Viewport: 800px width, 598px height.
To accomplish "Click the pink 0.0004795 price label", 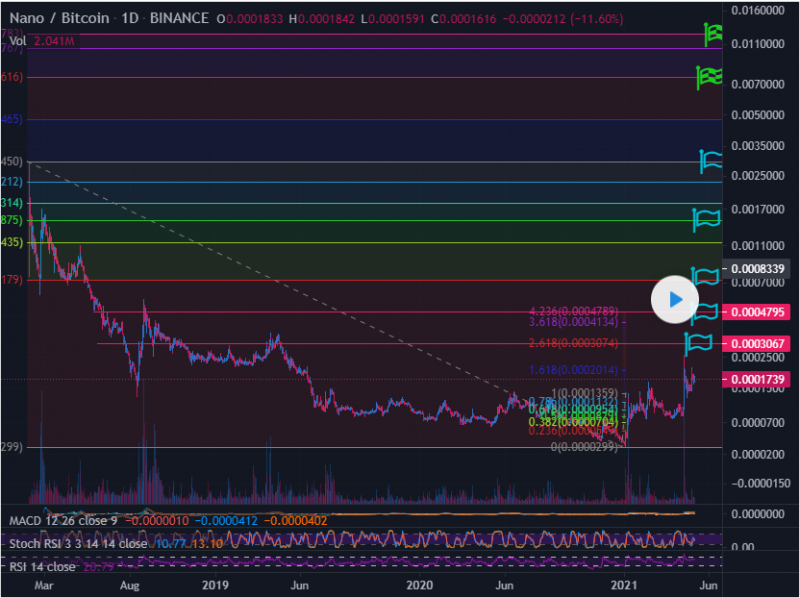I will pos(759,312).
